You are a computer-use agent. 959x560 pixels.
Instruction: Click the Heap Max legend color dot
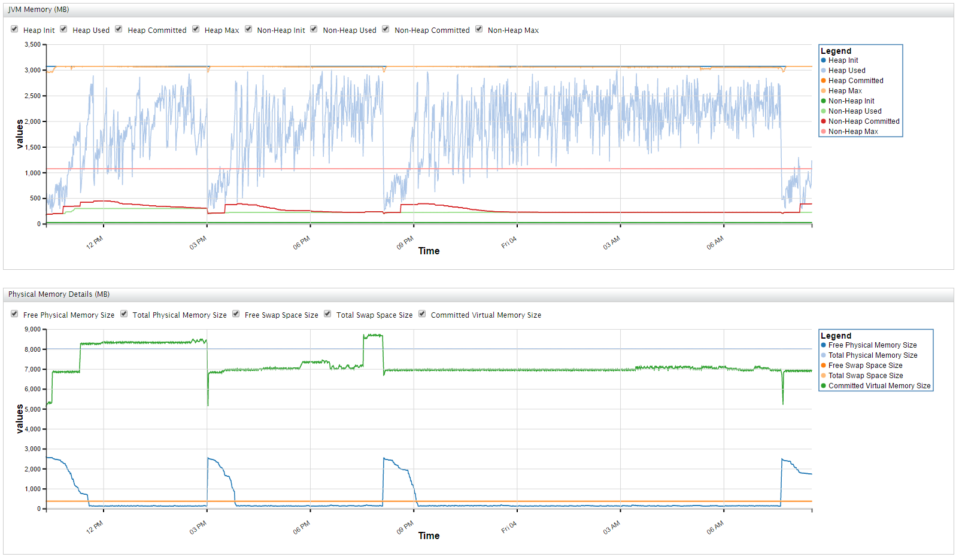tap(824, 91)
